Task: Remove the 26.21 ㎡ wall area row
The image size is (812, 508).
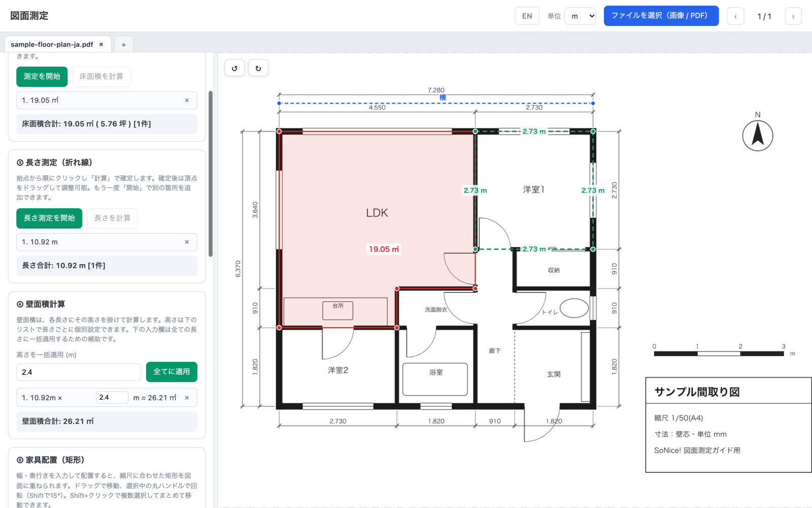Action: [x=187, y=398]
